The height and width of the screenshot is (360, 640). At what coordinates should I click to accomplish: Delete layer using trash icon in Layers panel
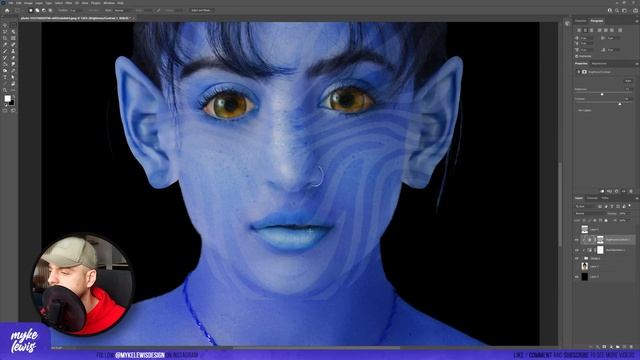point(631,347)
